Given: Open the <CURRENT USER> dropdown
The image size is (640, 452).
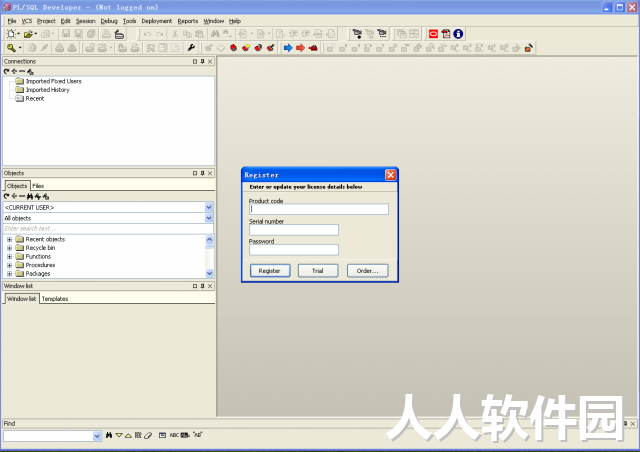Looking at the screenshot, I should tap(209, 207).
